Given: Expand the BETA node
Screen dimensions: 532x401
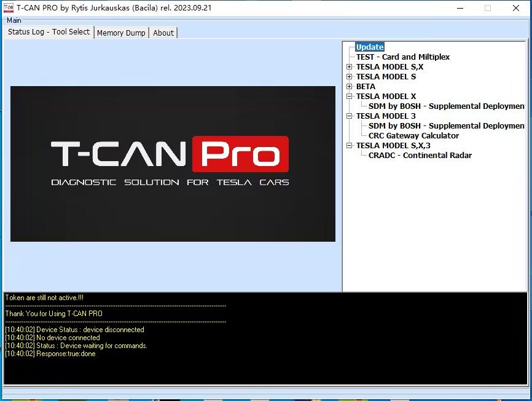Looking at the screenshot, I should 349,87.
